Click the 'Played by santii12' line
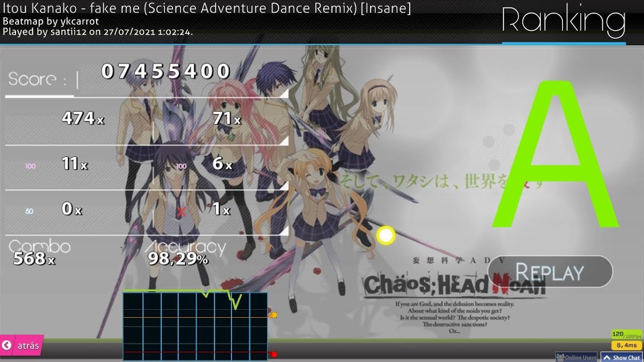This screenshot has height=362, width=644. click(x=98, y=32)
